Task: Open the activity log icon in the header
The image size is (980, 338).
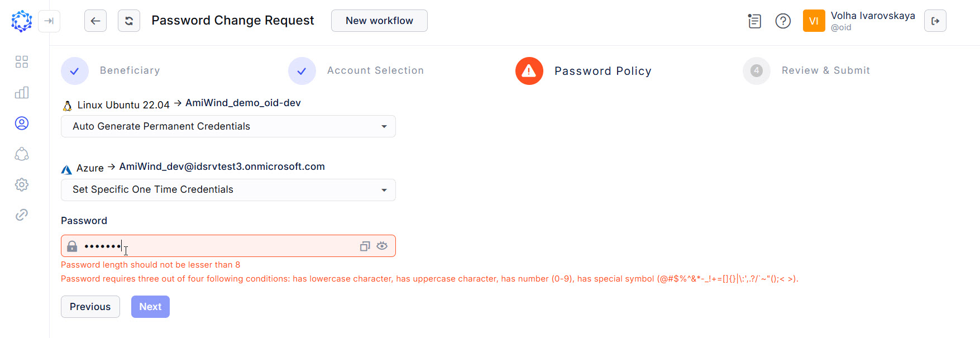Action: [754, 21]
